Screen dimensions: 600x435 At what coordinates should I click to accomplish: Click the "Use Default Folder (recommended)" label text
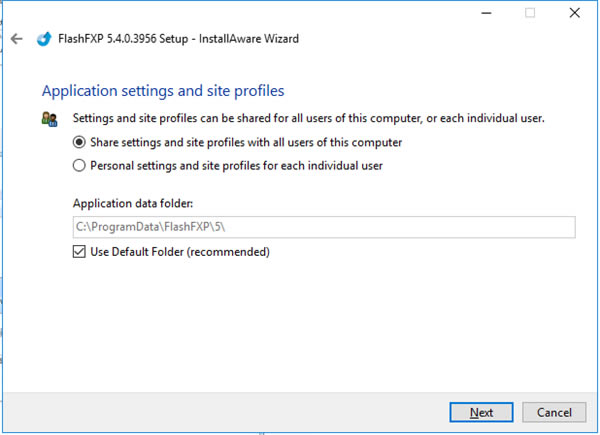click(180, 252)
